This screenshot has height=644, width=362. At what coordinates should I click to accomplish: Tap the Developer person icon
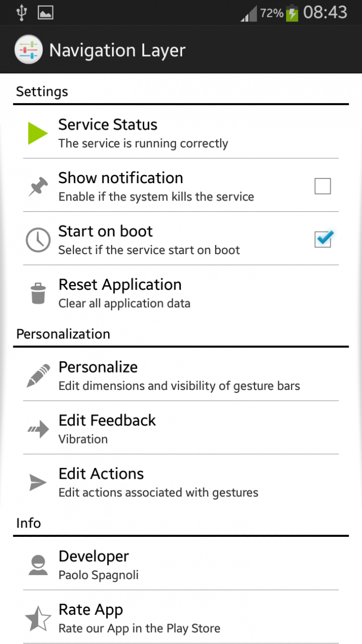click(x=38, y=565)
